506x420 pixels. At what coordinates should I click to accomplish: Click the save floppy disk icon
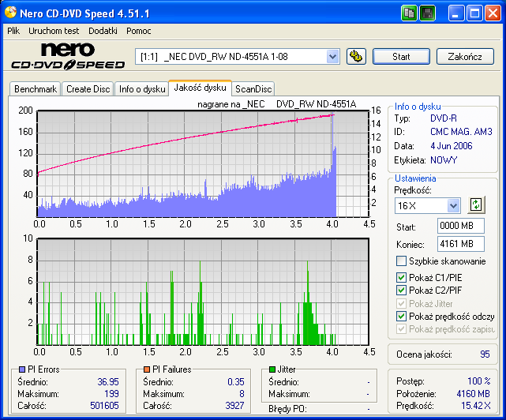428,13
